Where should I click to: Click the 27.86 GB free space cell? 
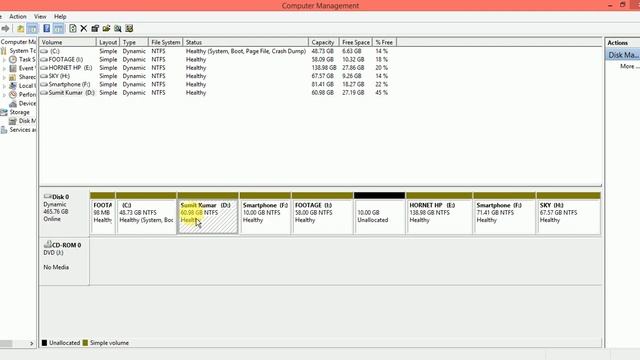pos(353,68)
